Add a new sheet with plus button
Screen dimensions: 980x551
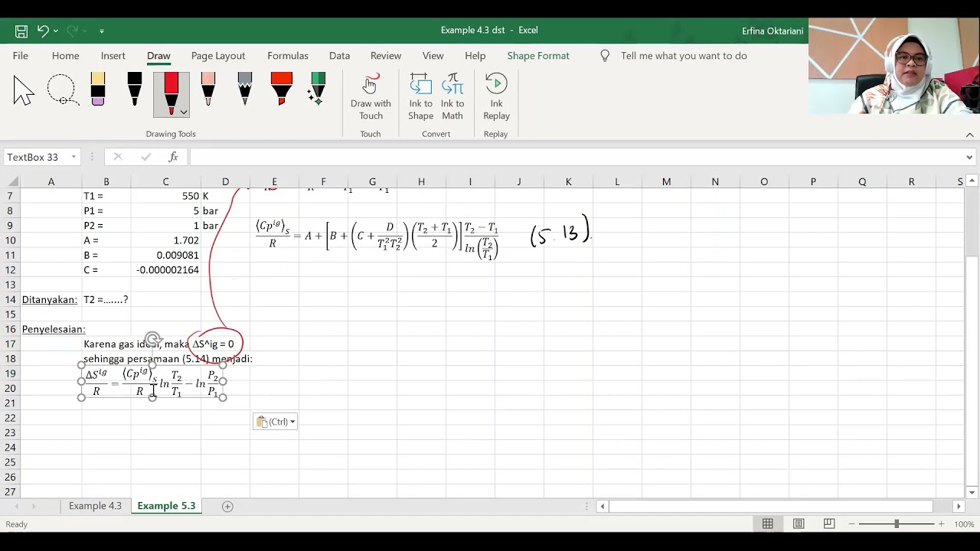click(227, 507)
